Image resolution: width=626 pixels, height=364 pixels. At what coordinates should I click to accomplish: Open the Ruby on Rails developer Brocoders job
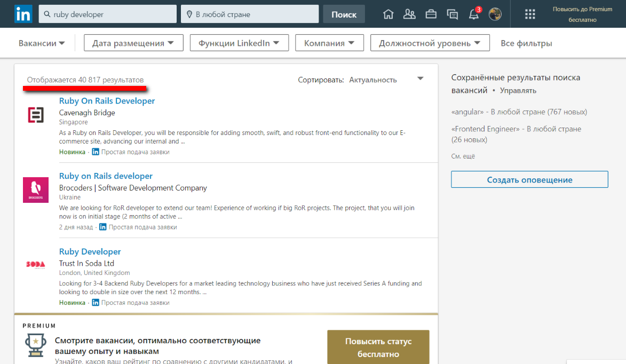click(x=106, y=176)
